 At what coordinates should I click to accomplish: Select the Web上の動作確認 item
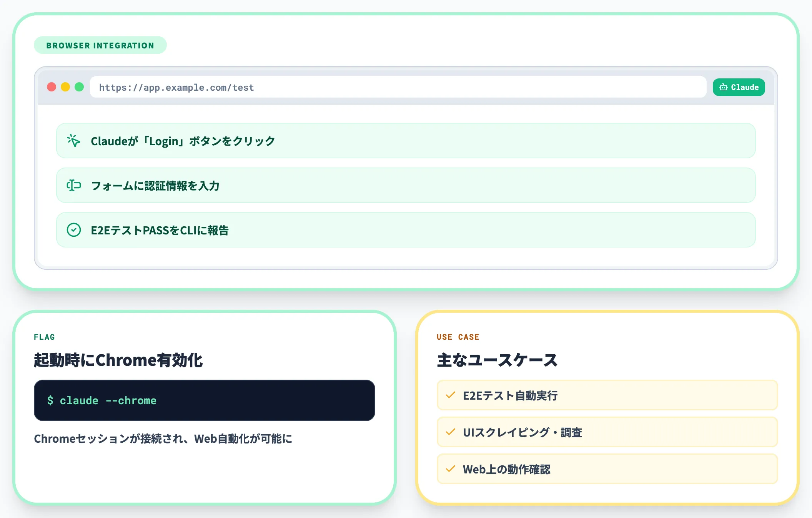[x=607, y=469]
